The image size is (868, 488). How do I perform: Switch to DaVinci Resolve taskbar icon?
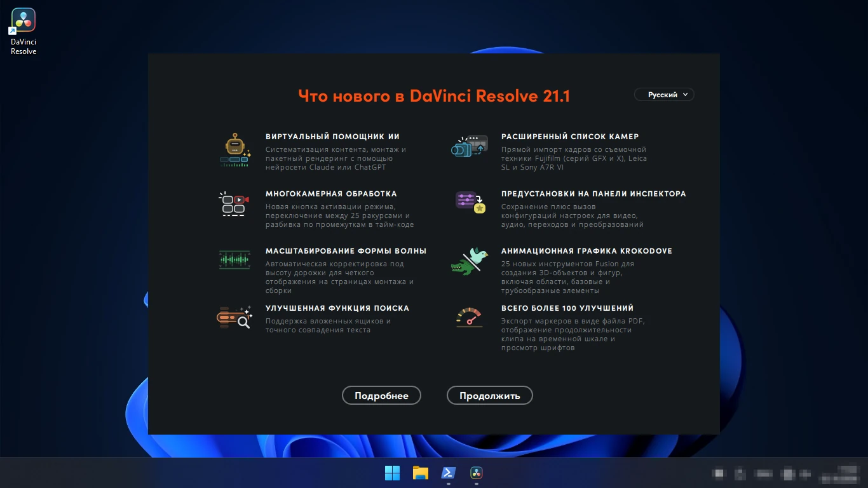(x=477, y=473)
